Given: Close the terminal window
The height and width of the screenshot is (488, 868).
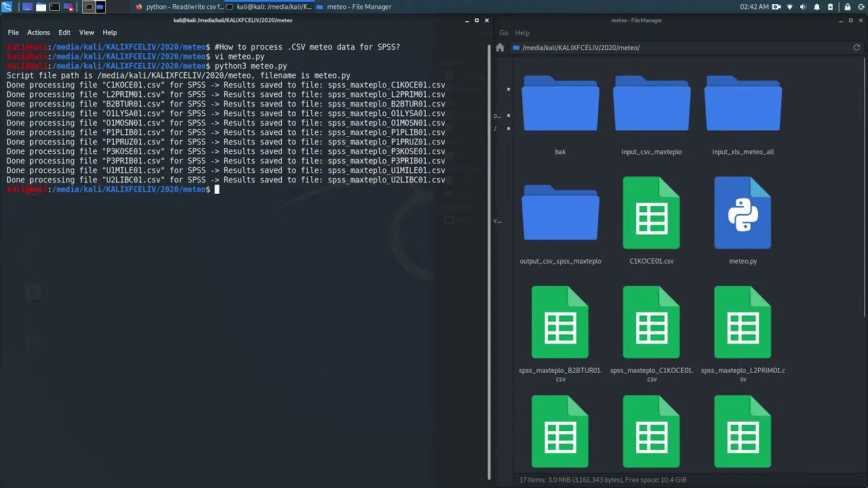Looking at the screenshot, I should [486, 20].
